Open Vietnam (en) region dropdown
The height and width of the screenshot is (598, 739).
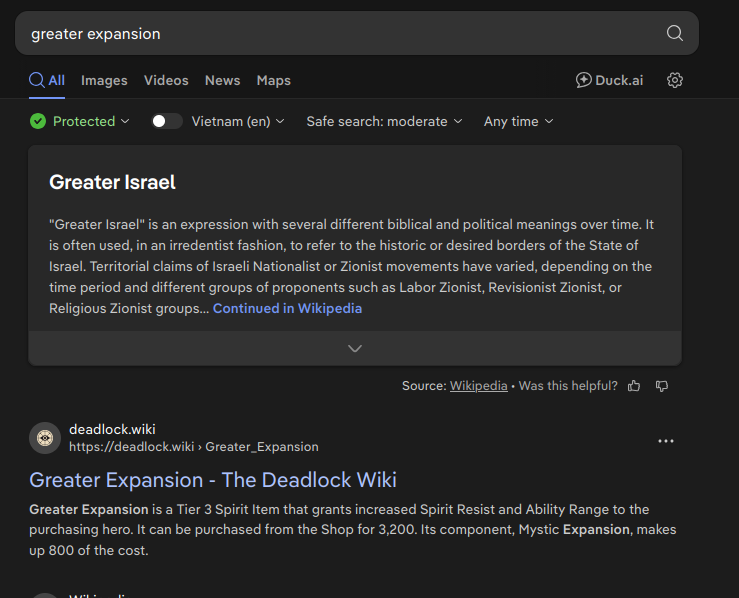(x=238, y=122)
